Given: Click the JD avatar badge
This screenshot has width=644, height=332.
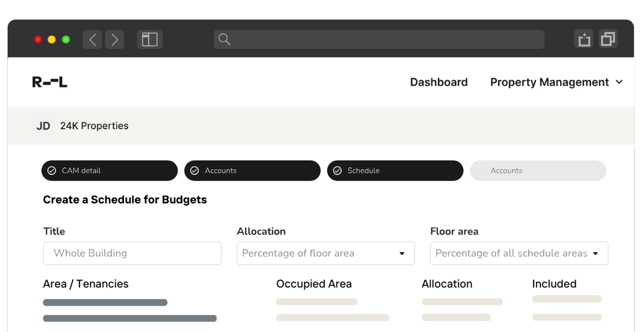Looking at the screenshot, I should 43,126.
